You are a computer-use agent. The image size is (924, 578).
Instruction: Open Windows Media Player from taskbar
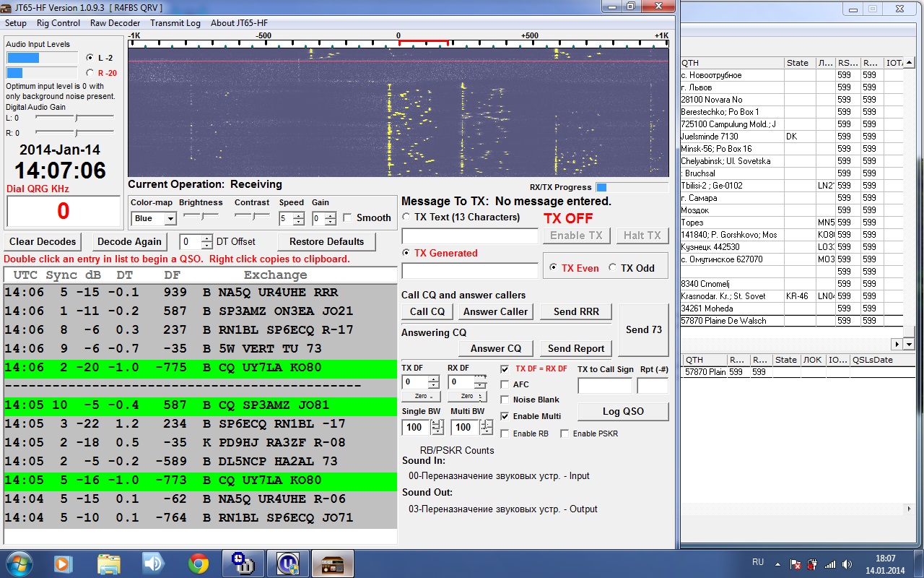click(64, 564)
